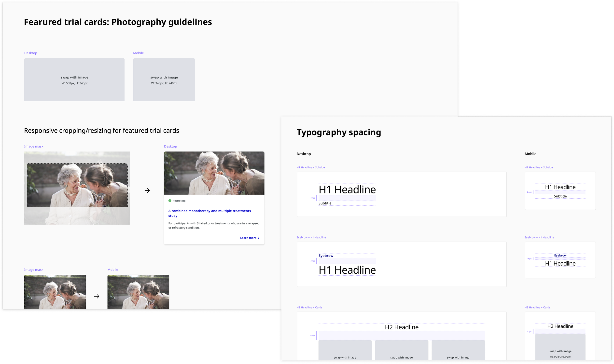The height and width of the screenshot is (364, 614).
Task: Click the green Recruiting status dot
Action: click(x=170, y=201)
